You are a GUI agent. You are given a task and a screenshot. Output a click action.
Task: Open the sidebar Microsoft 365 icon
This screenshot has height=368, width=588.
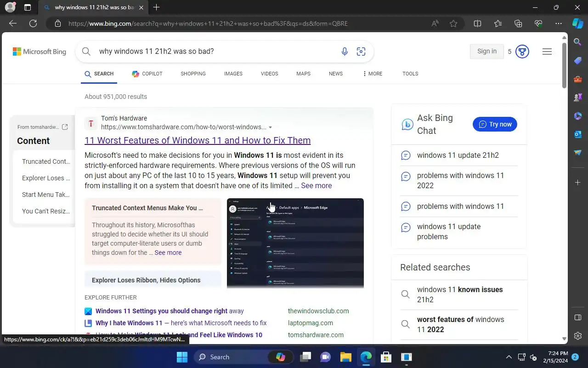click(x=578, y=116)
